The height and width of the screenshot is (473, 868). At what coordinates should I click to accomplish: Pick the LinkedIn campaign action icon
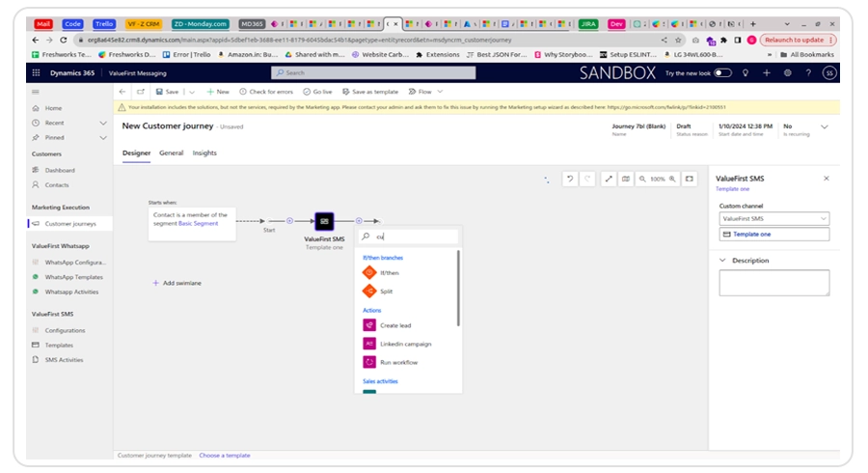click(369, 344)
